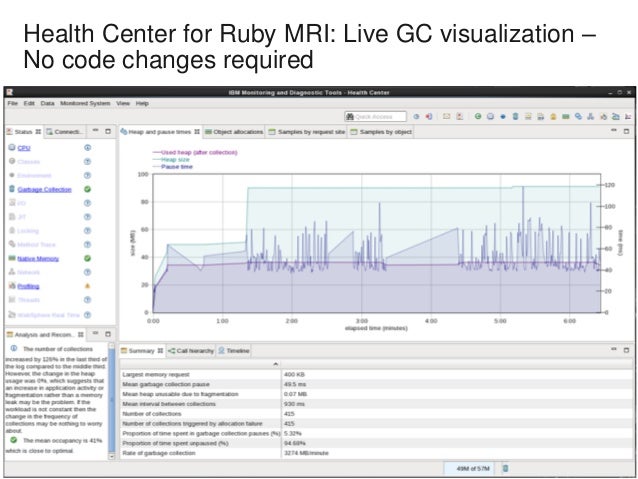Click the red arrow icon beside Quick Access
638x479 pixels.
pos(429,116)
